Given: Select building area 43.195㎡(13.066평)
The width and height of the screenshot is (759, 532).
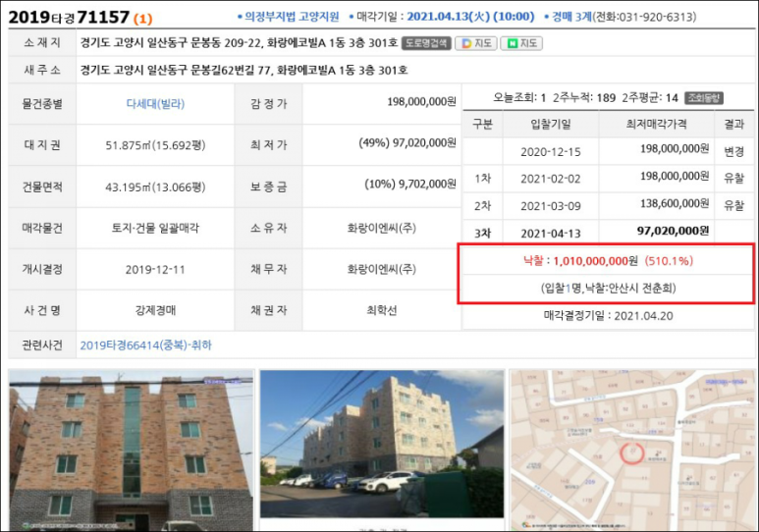Looking at the screenshot, I should (x=155, y=186).
